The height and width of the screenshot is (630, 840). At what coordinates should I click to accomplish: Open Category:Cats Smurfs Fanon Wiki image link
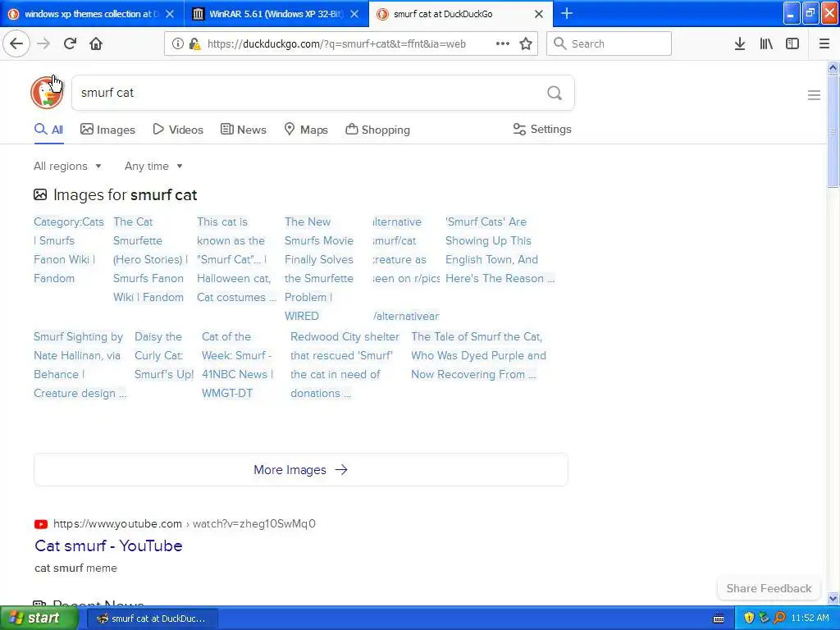pos(69,249)
